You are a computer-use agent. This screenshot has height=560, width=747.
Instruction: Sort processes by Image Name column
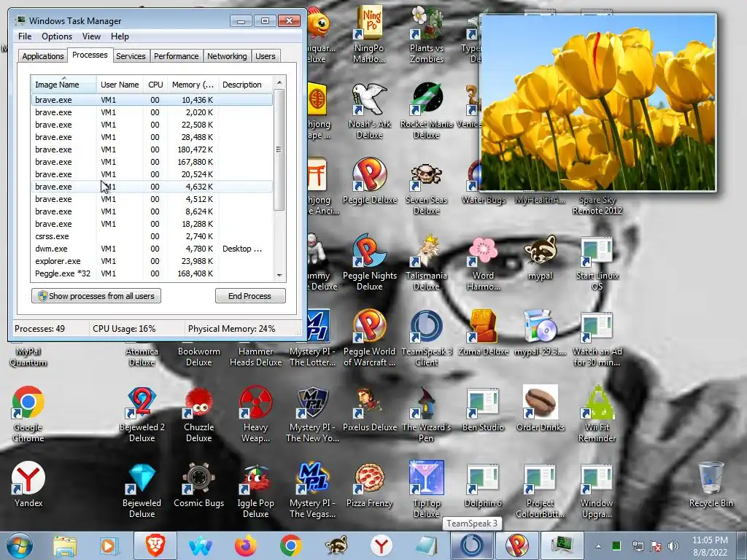pyautogui.click(x=64, y=85)
